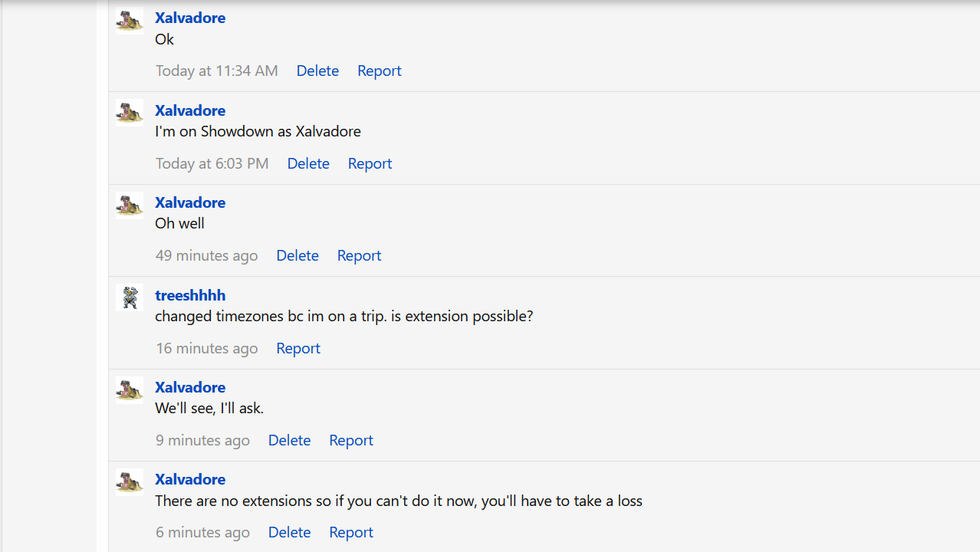Click avatar next to "I'm on Showdown" comment
Screen dimensions: 980x552
point(129,113)
